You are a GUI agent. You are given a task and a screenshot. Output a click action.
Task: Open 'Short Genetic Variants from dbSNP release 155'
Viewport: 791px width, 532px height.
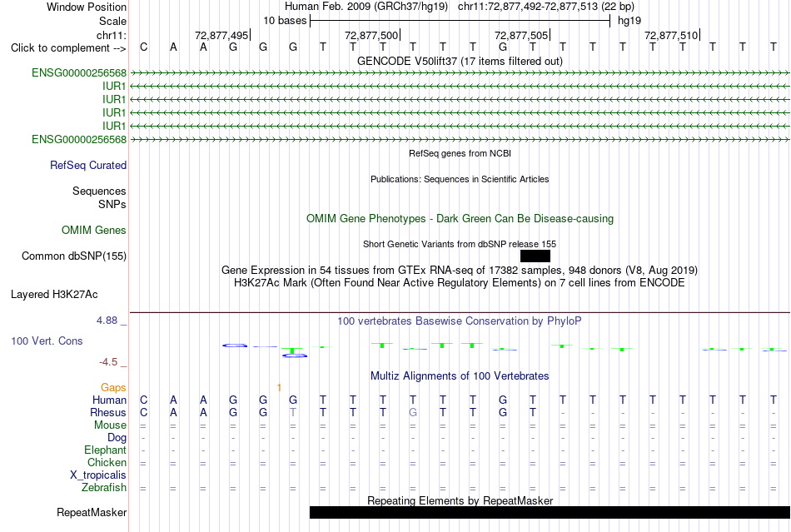(460, 244)
